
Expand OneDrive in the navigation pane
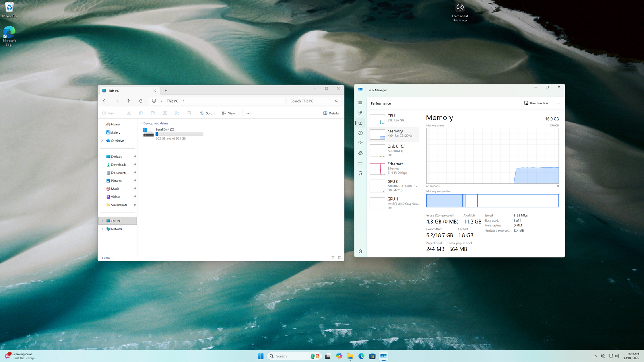102,140
